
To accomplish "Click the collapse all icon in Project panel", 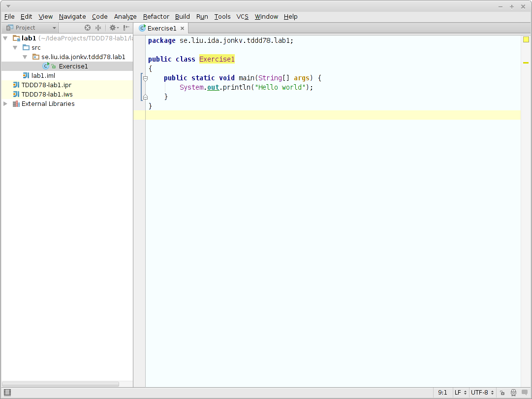I will click(x=98, y=28).
